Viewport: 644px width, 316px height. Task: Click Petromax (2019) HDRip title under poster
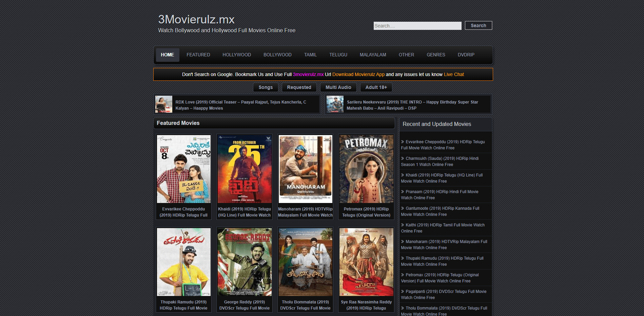(366, 212)
